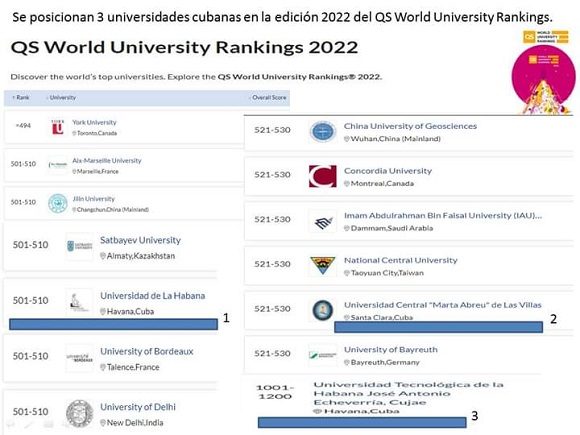The width and height of the screenshot is (580, 435).
Task: Click the University of Bordeaux logo
Action: [79, 358]
